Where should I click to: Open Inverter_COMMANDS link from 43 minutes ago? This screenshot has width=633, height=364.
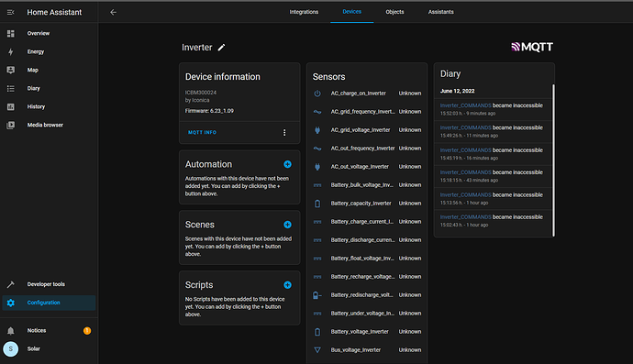465,172
